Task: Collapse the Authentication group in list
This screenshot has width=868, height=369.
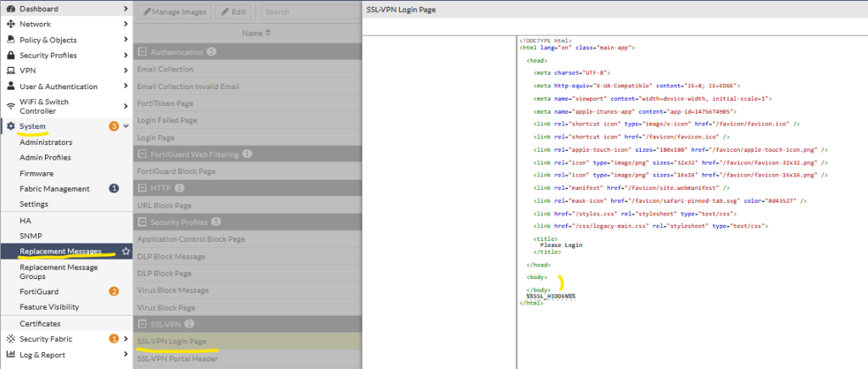Action: click(x=142, y=52)
